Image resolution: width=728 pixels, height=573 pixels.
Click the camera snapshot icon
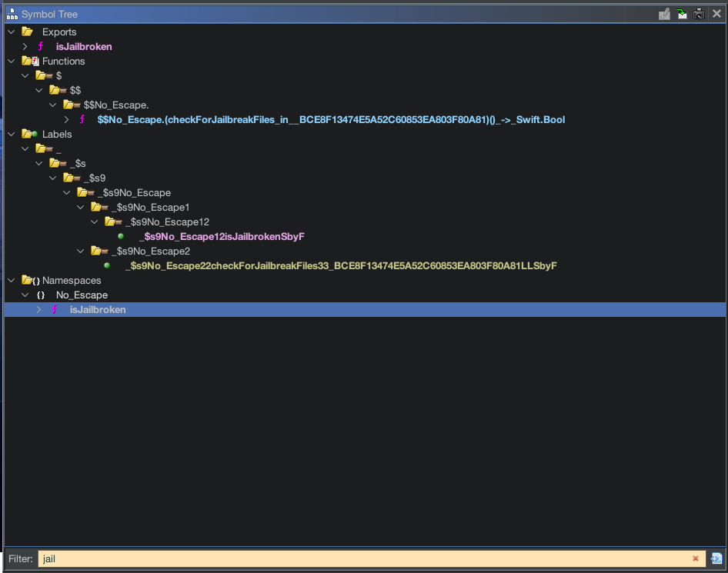699,14
